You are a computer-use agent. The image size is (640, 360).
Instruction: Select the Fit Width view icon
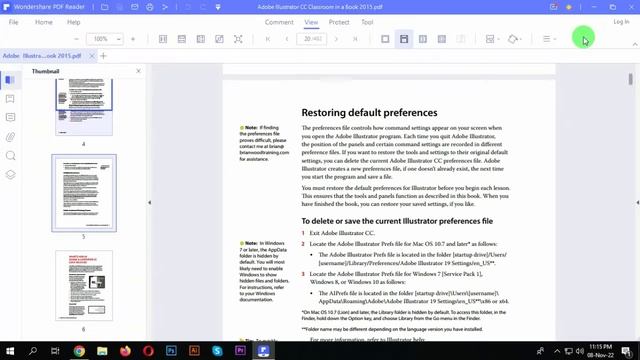[182, 39]
